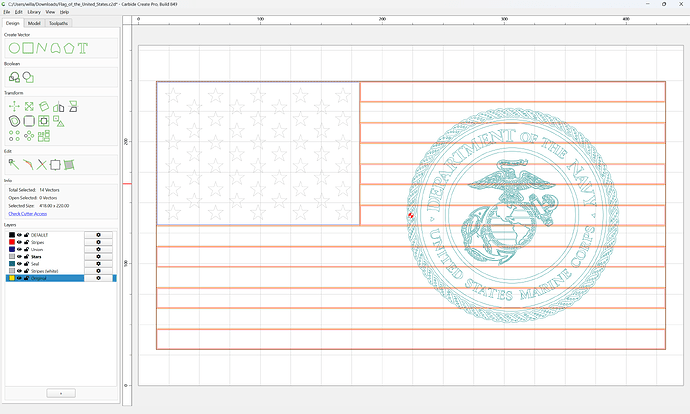Open the File menu
Viewport: 690px width, 414px height.
[x=7, y=12]
